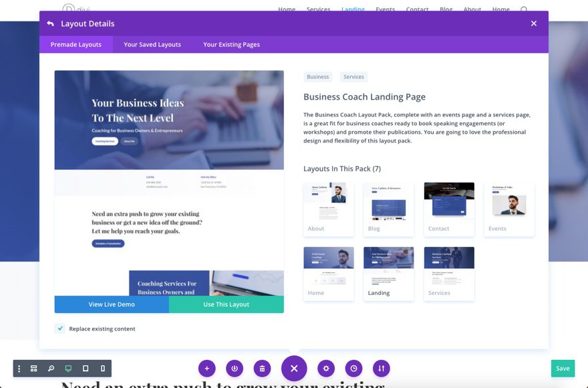Screen dimensions: 588x388
Task: Open the editing history clock icon
Action: 353,368
